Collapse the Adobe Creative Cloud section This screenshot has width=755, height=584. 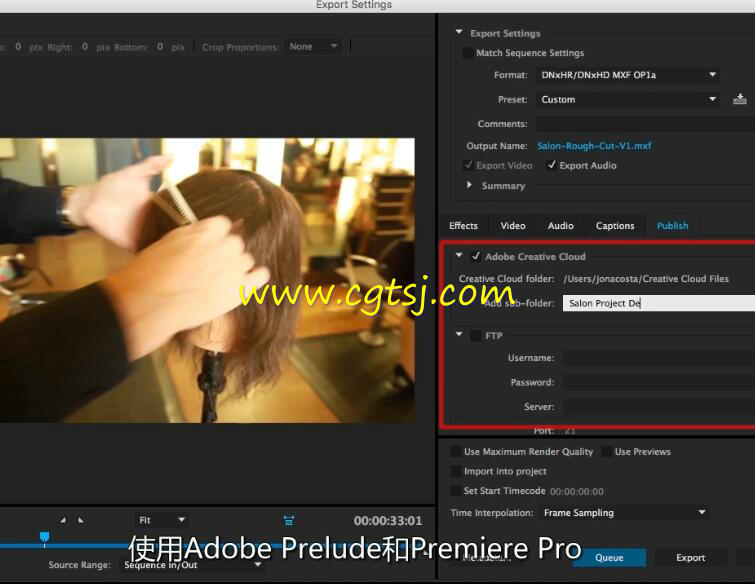(459, 255)
